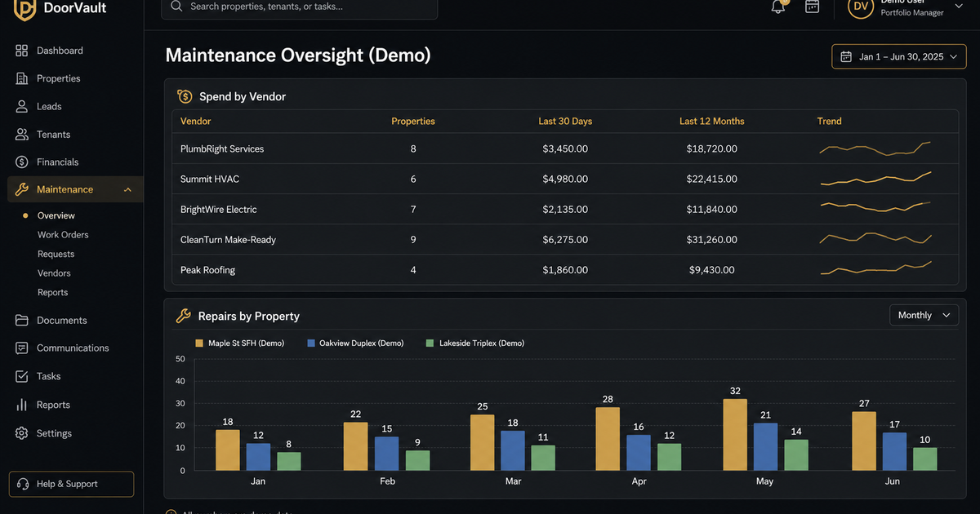Sort by Properties column header
Screen dimensions: 980x514
pyautogui.click(x=413, y=121)
